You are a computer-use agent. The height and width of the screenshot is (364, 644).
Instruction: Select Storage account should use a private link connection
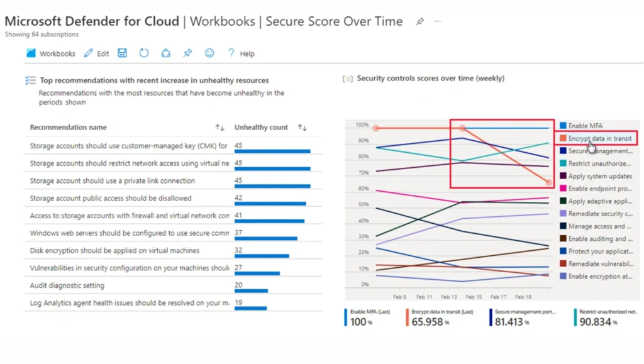(174, 180)
